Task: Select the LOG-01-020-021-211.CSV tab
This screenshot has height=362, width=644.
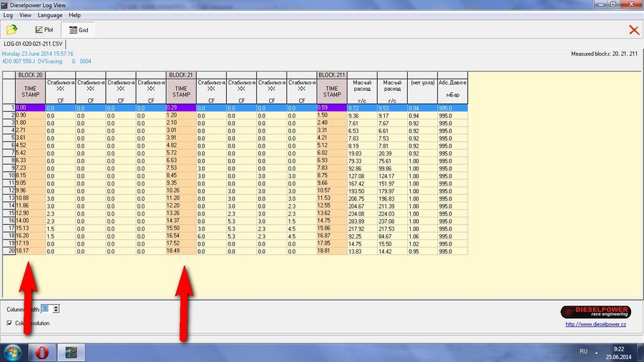Action: coord(32,44)
